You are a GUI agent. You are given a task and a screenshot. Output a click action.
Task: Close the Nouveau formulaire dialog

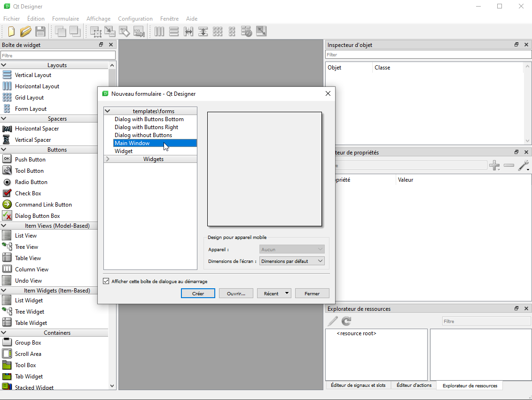328,93
